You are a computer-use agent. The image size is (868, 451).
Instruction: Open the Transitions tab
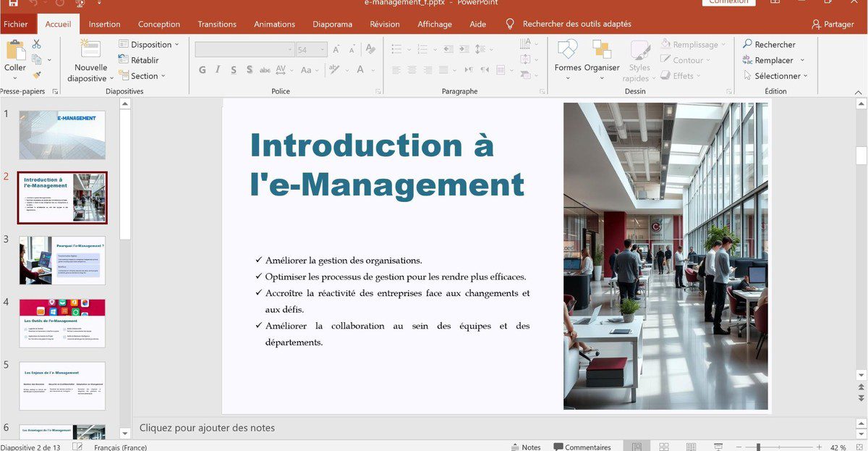coord(217,24)
